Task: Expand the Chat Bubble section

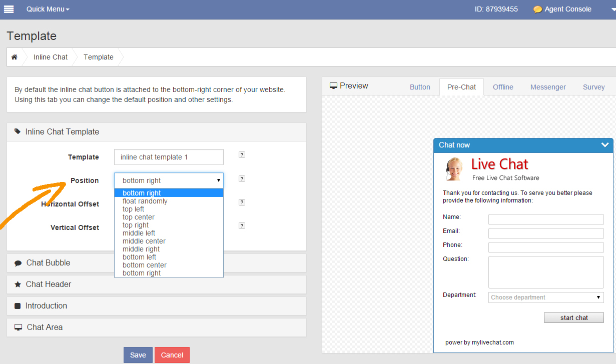Action: click(48, 263)
